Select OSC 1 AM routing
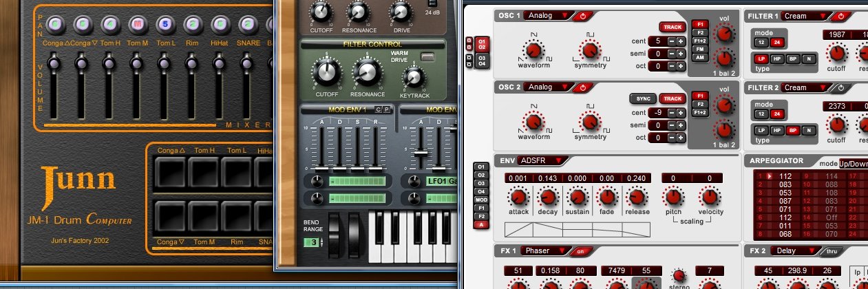Screen dimensions: 868x289 (x=701, y=58)
